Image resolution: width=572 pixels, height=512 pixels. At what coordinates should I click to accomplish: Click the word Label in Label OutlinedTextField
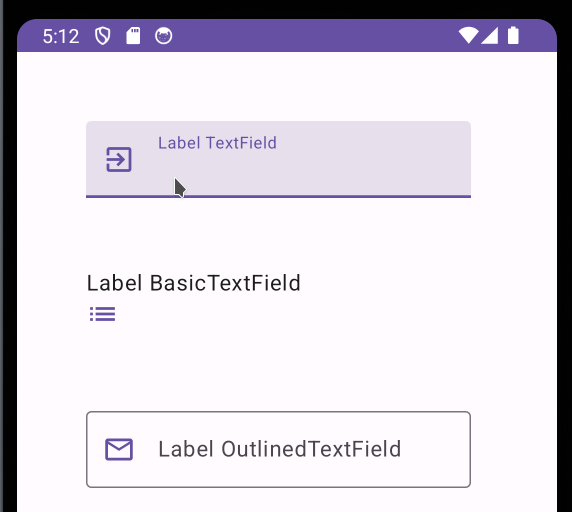click(x=186, y=449)
